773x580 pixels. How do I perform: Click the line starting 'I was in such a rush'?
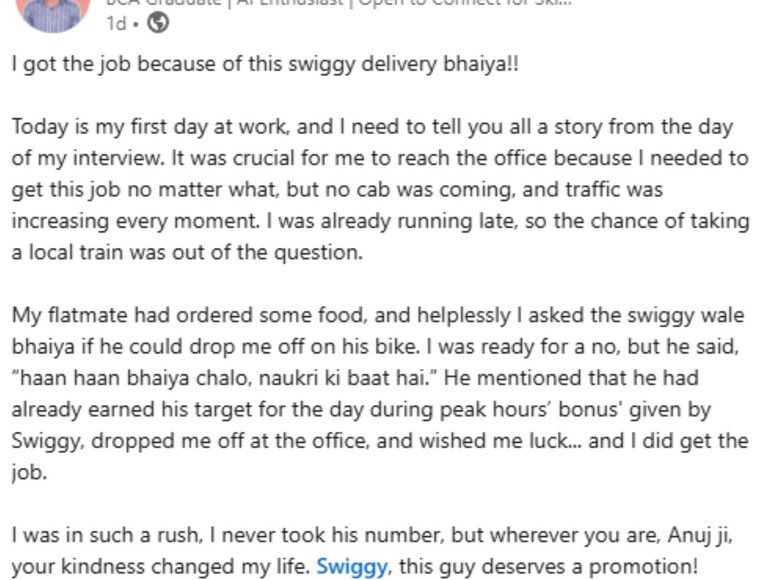372,535
